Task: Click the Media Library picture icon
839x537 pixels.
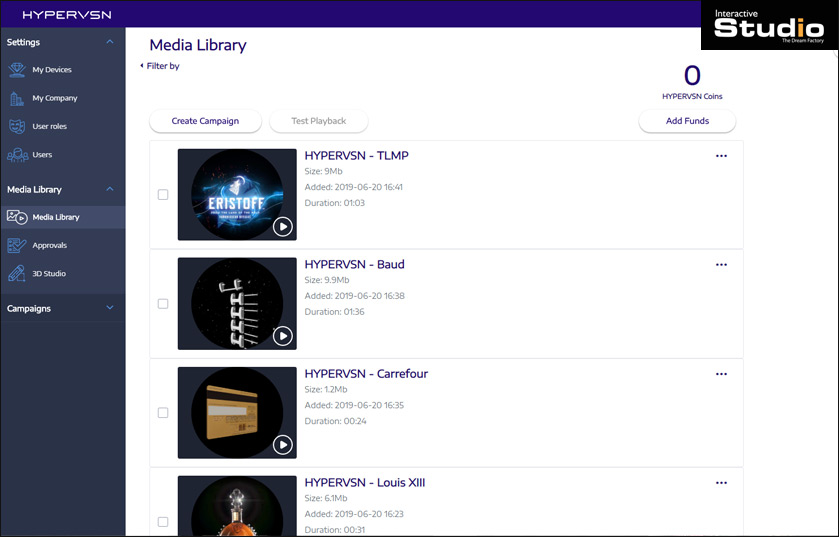Action: tap(17, 217)
